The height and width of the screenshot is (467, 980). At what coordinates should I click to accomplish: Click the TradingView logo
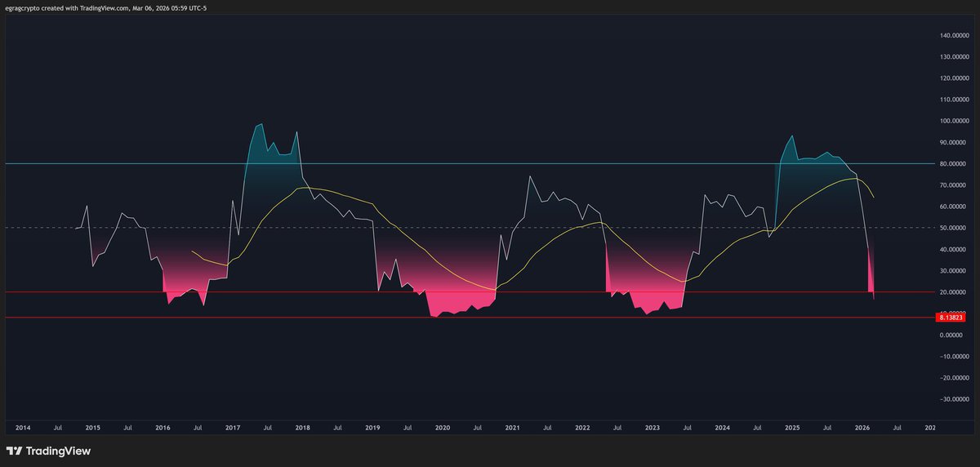pos(48,451)
